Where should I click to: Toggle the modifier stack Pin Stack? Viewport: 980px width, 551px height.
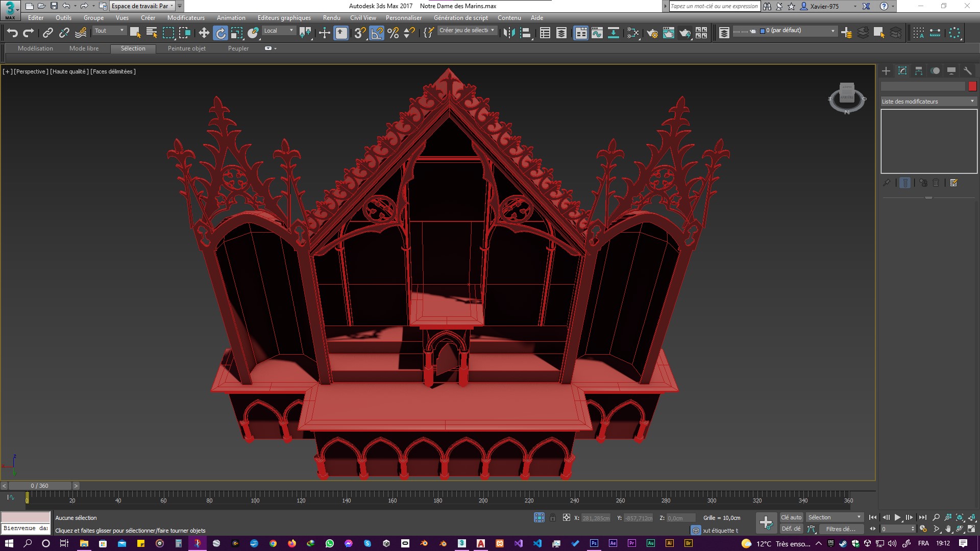(887, 183)
